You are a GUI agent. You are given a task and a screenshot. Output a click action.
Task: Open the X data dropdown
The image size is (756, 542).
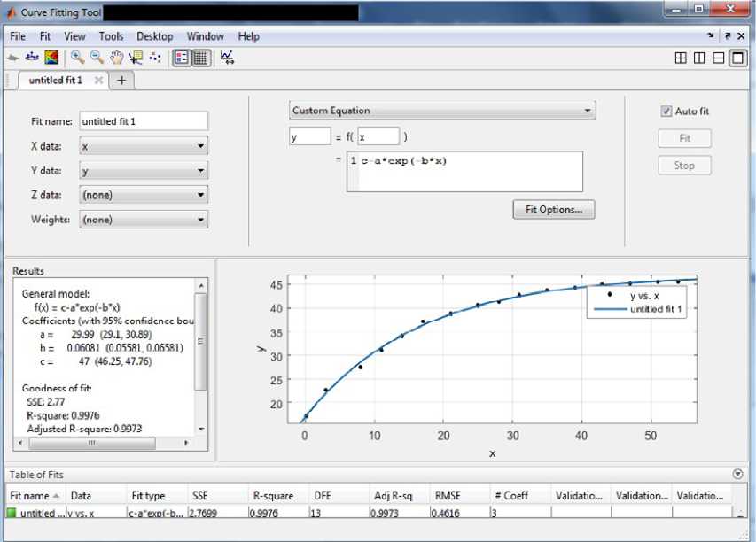(144, 147)
